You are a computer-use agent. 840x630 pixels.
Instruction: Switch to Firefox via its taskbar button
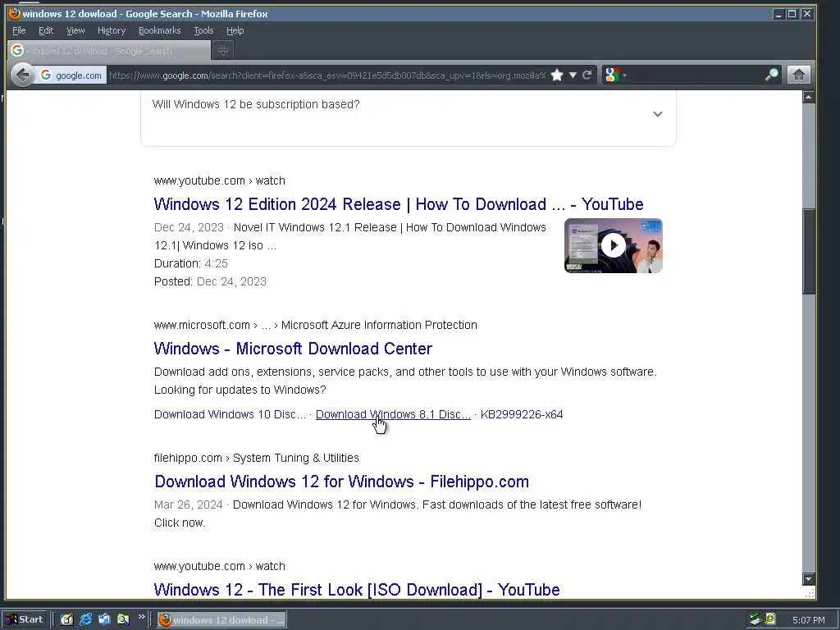pos(221,620)
